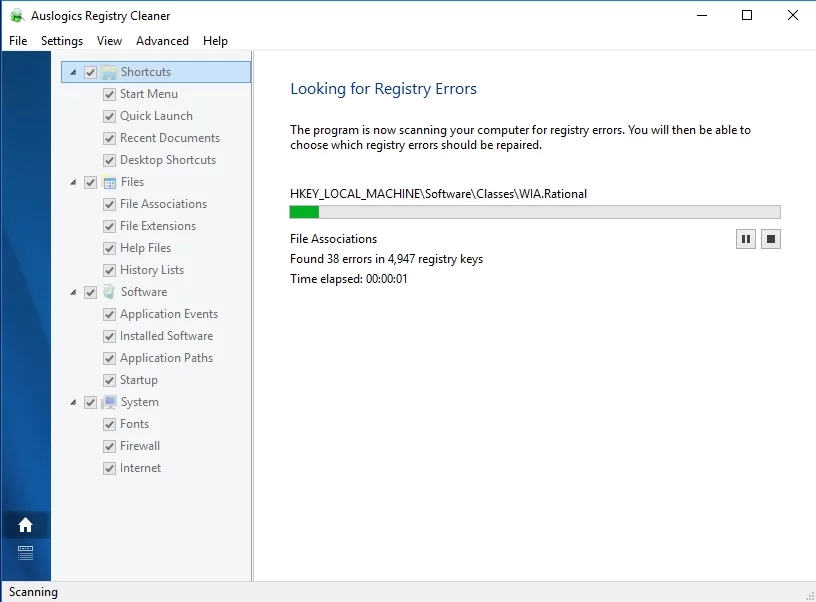
Task: Collapse the System tree node
Action: pos(73,402)
